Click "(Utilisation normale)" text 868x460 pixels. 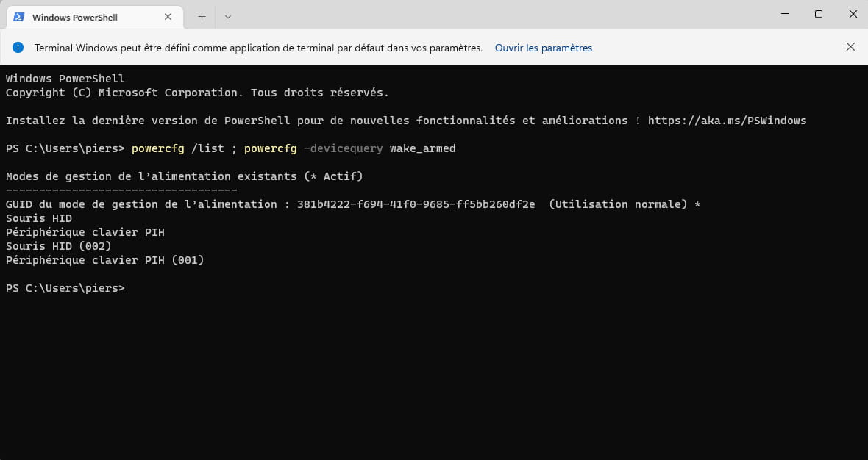(x=618, y=204)
